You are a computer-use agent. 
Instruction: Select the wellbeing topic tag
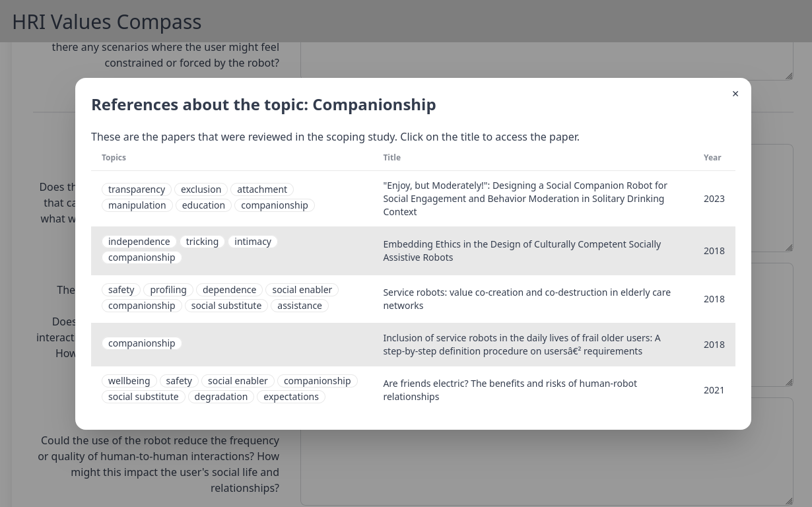[x=129, y=381]
